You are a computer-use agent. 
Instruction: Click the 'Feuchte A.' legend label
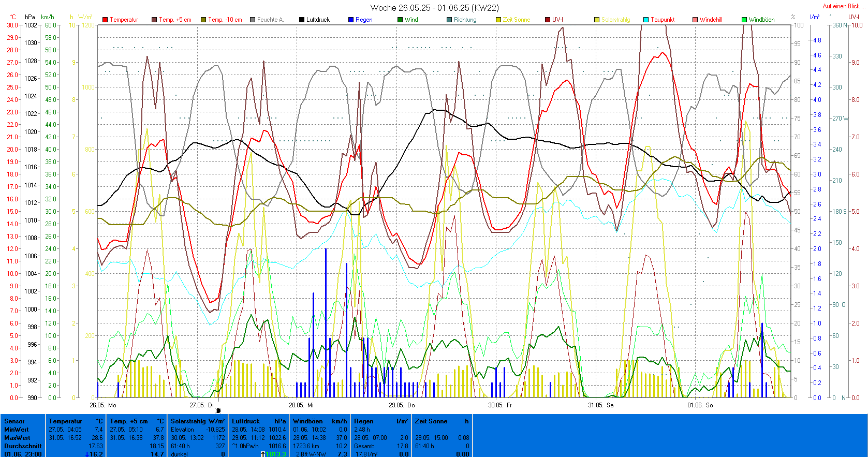270,20
